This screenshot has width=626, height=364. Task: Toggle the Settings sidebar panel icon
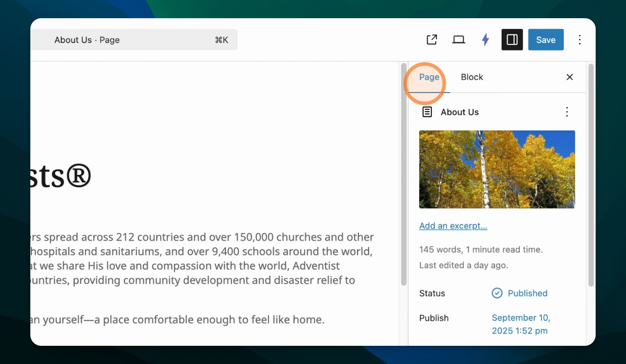[512, 40]
